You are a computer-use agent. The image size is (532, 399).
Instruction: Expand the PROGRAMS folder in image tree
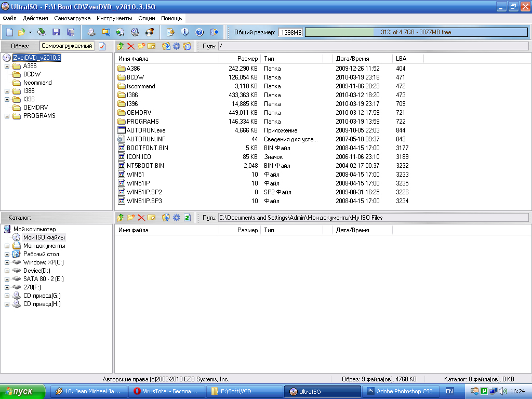point(7,116)
